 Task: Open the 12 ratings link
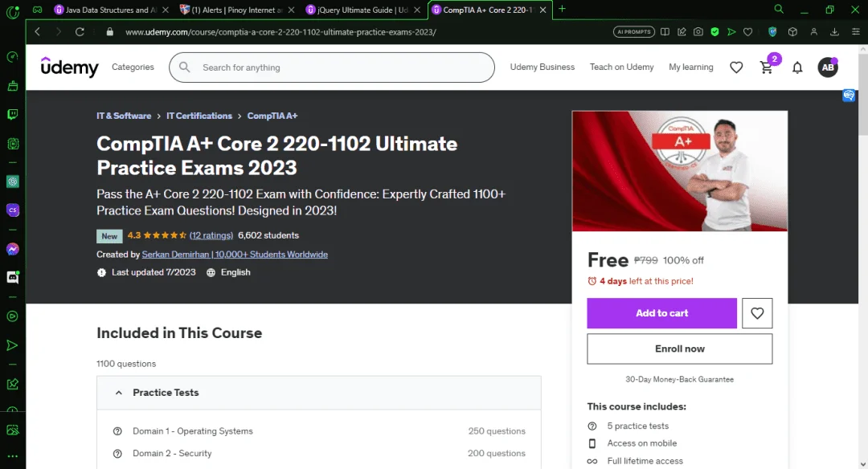coord(211,235)
